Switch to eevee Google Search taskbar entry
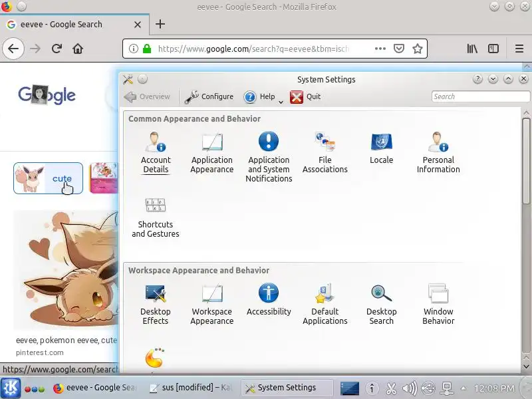Image resolution: width=532 pixels, height=399 pixels. click(96, 388)
